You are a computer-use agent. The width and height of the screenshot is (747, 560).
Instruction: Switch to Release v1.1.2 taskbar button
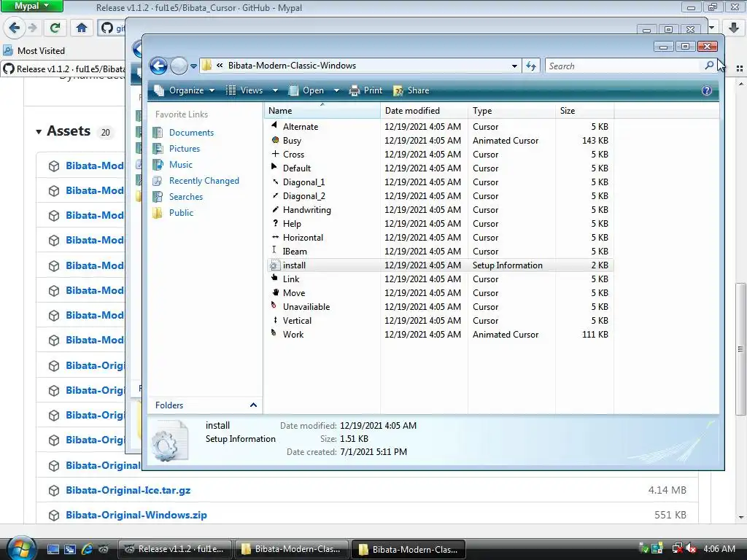(174, 549)
